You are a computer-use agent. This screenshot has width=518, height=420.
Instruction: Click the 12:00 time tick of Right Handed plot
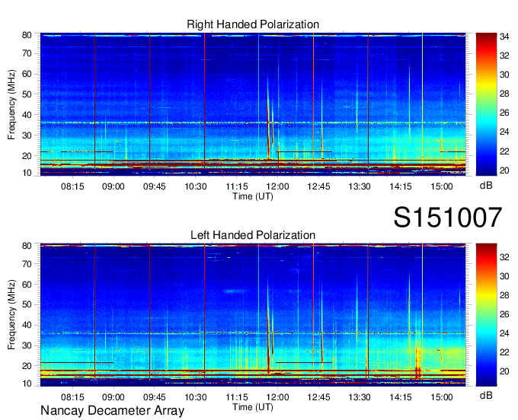(277, 186)
